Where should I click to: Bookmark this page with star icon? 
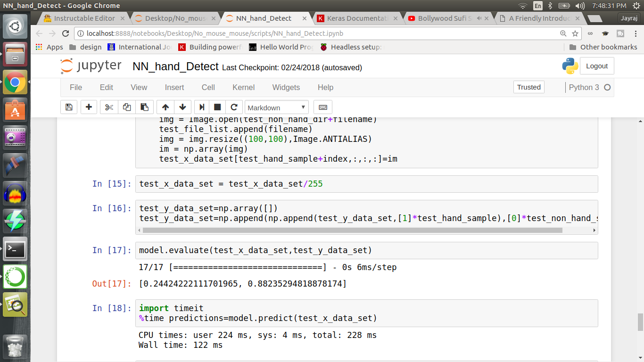point(575,33)
